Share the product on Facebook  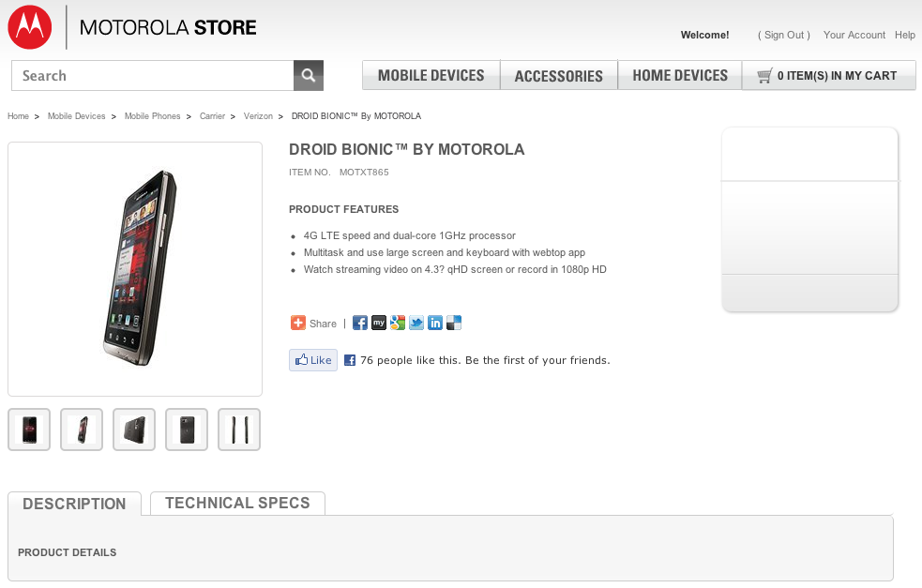(x=360, y=324)
